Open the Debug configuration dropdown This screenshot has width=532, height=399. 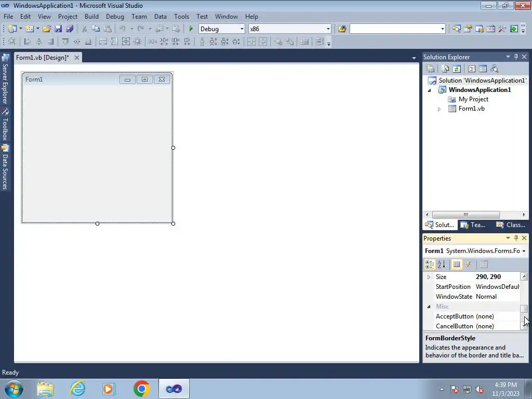[x=242, y=29]
